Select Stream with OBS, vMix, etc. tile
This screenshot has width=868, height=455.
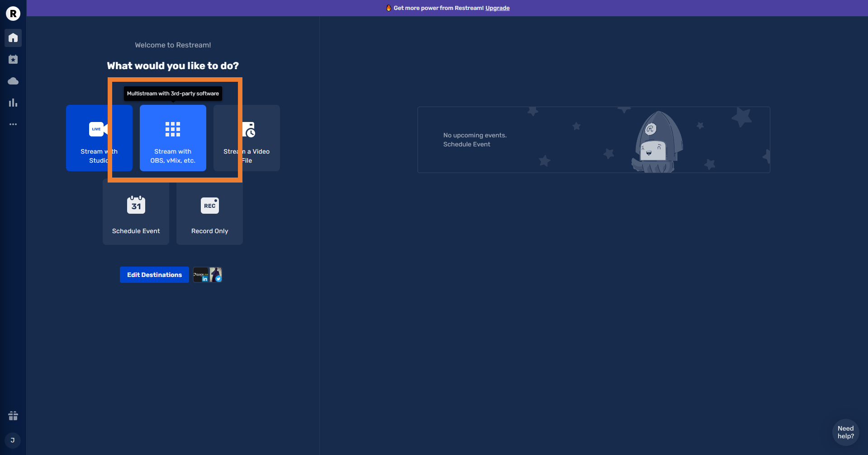[x=173, y=138]
